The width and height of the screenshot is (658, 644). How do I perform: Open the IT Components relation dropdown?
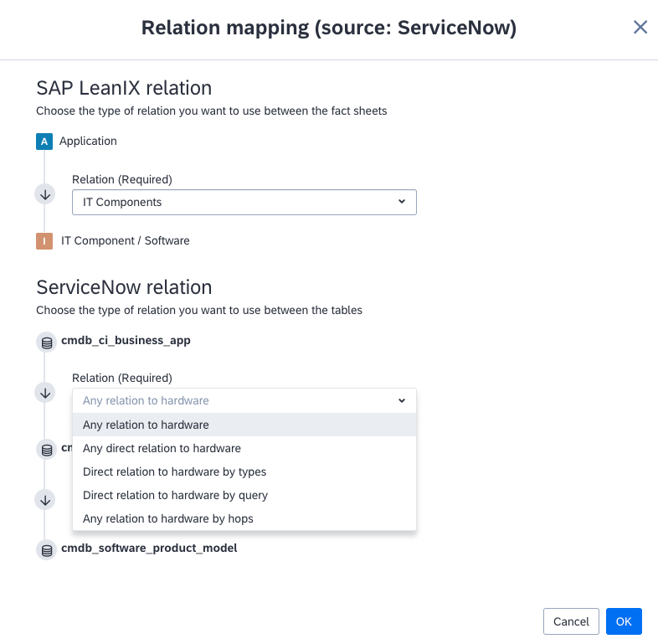(x=244, y=203)
